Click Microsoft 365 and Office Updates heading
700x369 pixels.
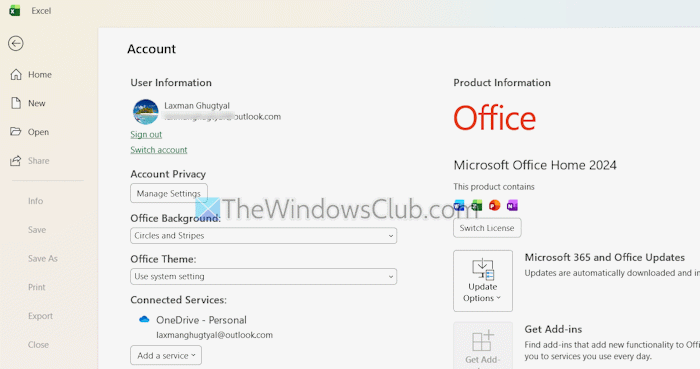coord(604,257)
